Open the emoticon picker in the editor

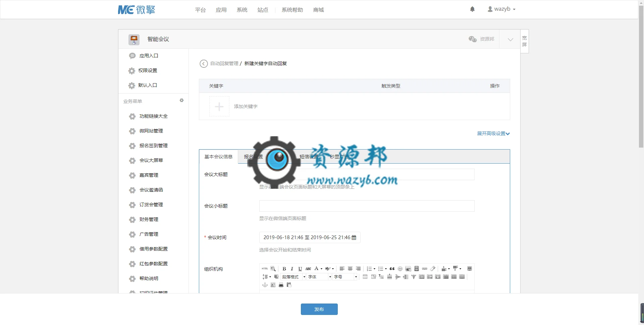400,269
